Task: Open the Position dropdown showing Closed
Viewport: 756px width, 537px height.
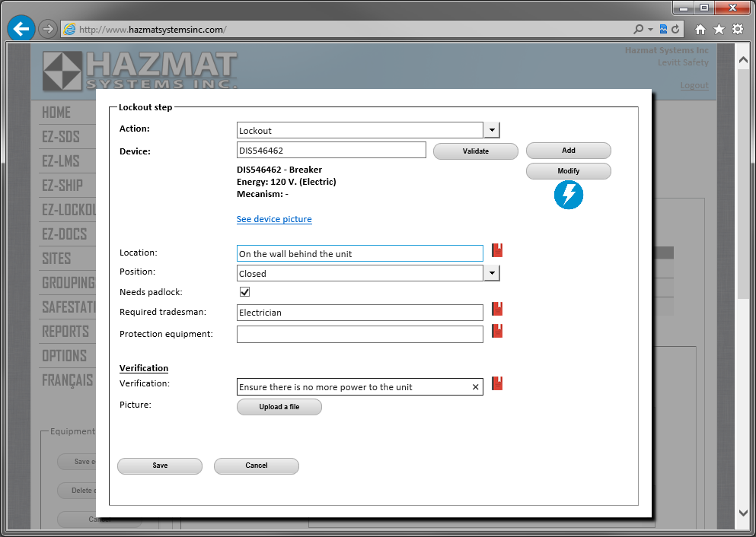Action: (x=492, y=273)
